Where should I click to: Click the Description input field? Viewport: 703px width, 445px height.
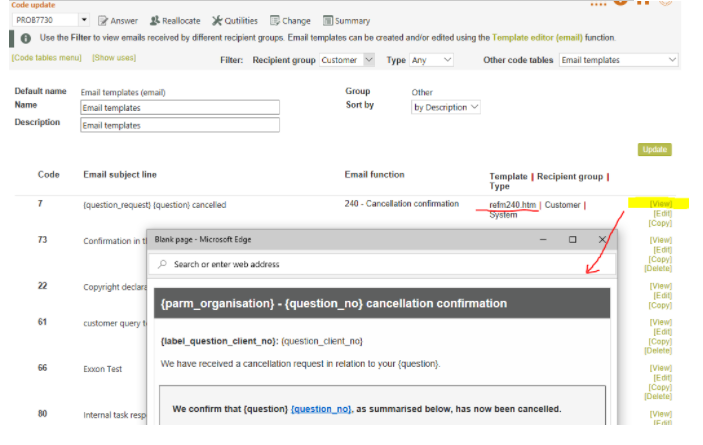180,125
